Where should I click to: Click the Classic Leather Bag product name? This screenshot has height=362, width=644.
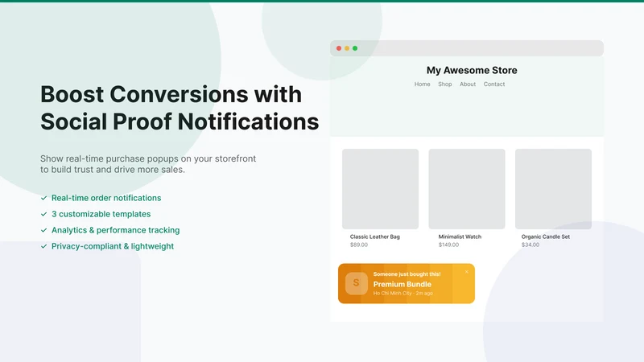[374, 237]
